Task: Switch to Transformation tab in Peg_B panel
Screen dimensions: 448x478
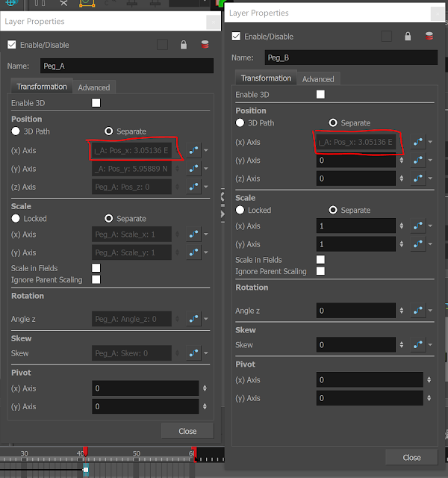Action: click(x=266, y=78)
